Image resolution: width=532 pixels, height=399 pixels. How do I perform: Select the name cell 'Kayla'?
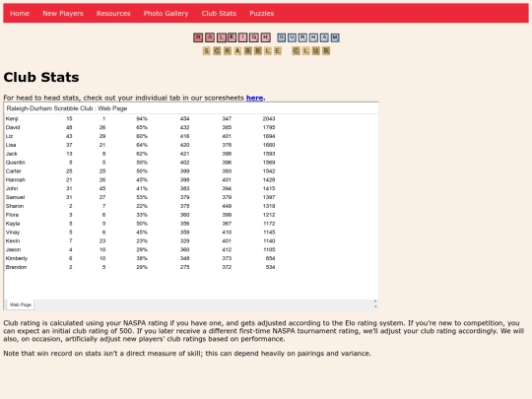point(13,224)
